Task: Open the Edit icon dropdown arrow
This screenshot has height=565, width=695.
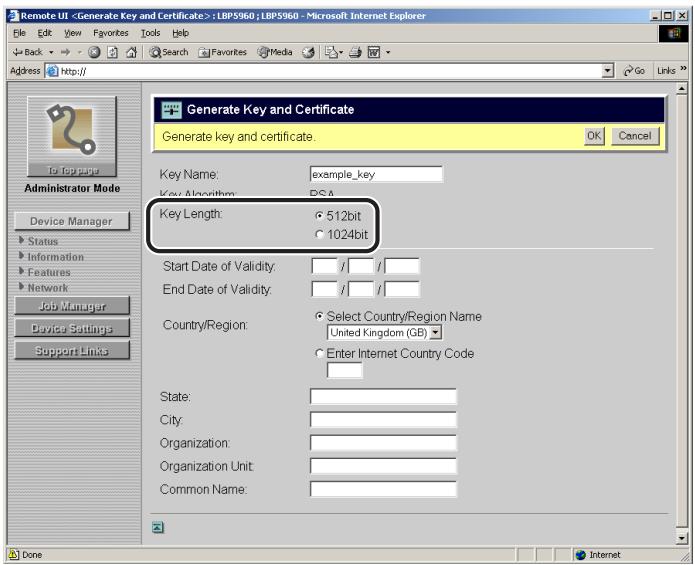Action: point(388,52)
